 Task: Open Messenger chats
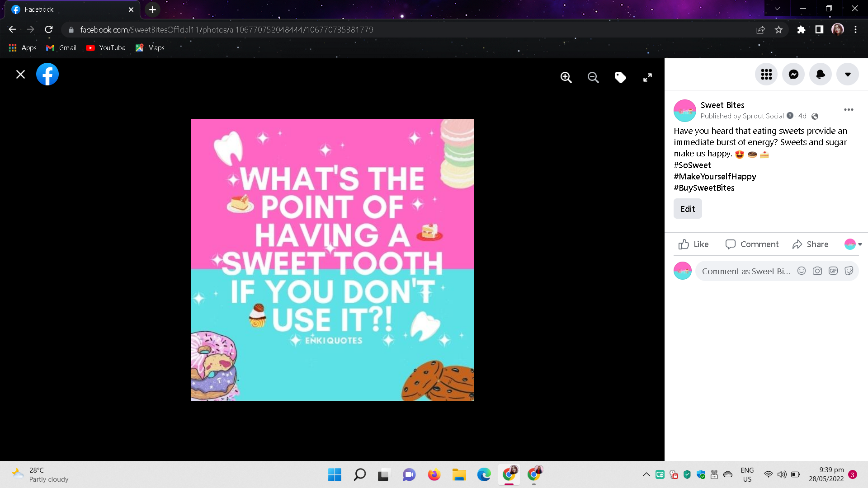click(793, 75)
